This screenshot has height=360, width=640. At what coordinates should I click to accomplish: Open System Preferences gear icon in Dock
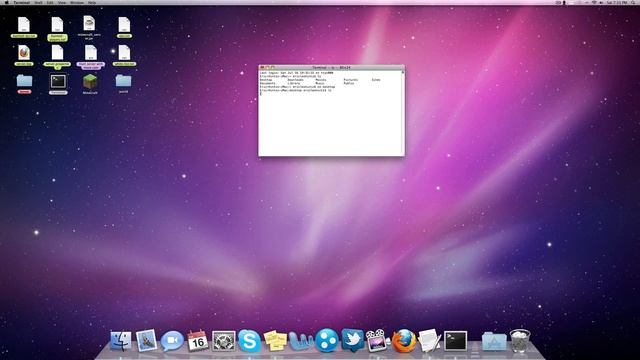223,341
